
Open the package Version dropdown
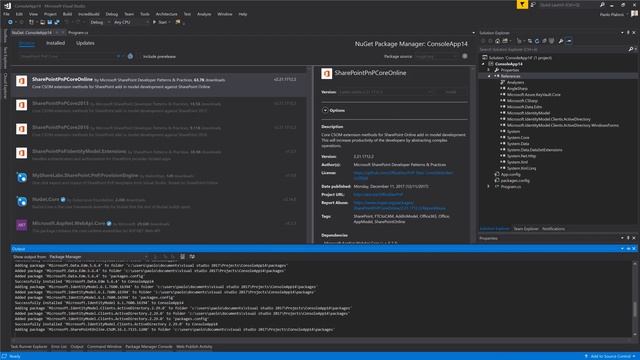pyautogui.click(x=386, y=92)
